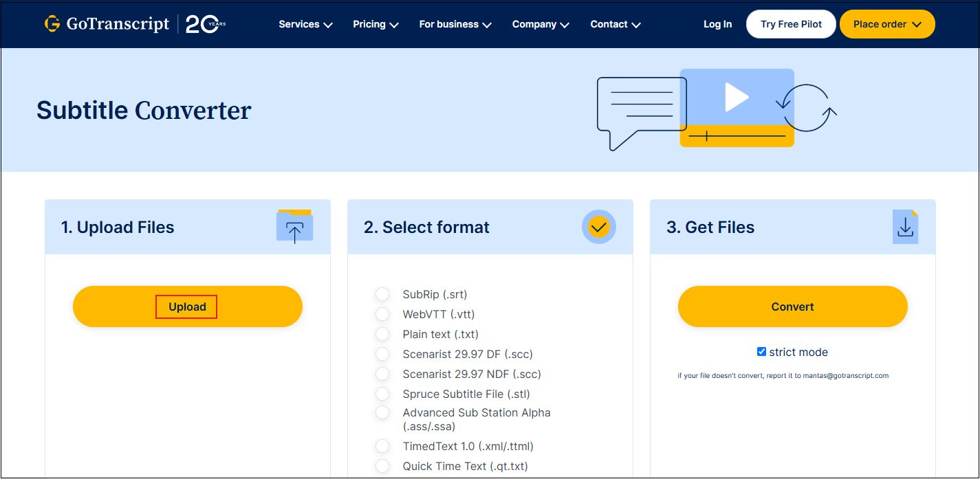Image resolution: width=980 pixels, height=479 pixels.
Task: Open the Company menu
Action: (x=541, y=24)
